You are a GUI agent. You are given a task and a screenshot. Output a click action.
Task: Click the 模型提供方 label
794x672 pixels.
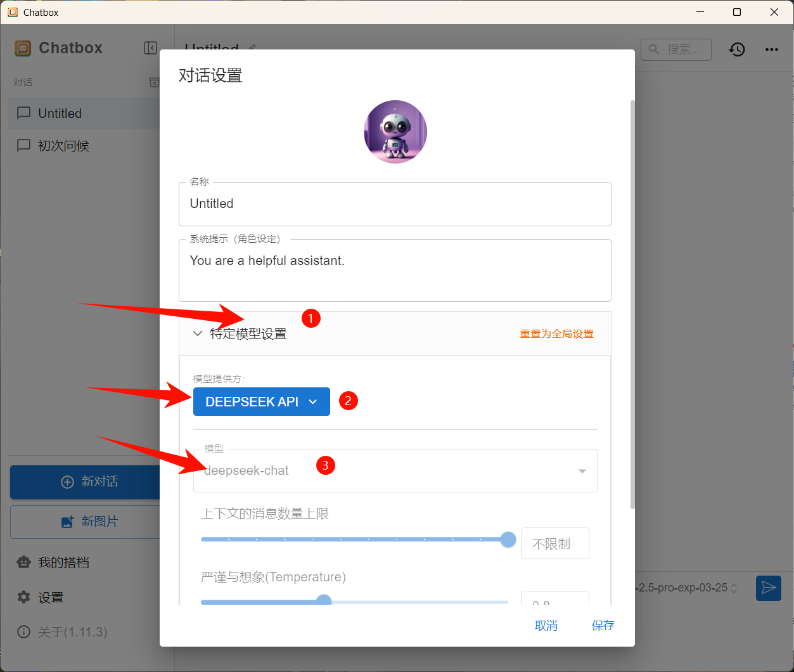click(x=219, y=378)
